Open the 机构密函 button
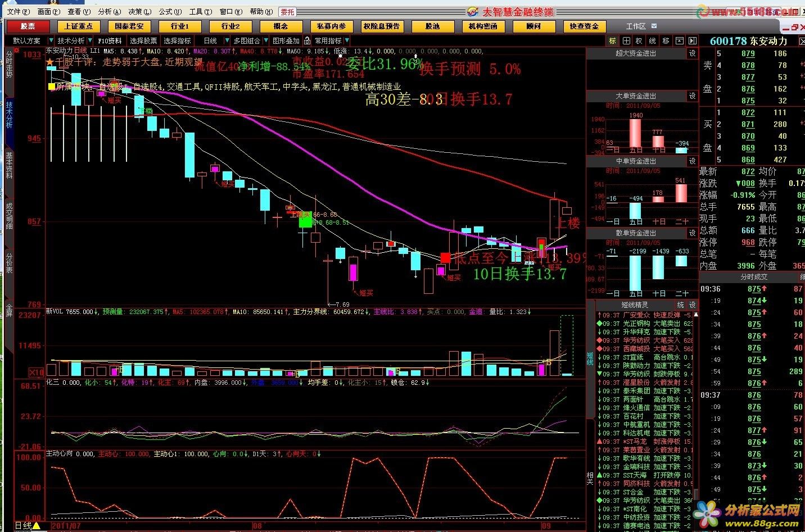Viewport: 805px width, 532px height. pyautogui.click(x=483, y=26)
